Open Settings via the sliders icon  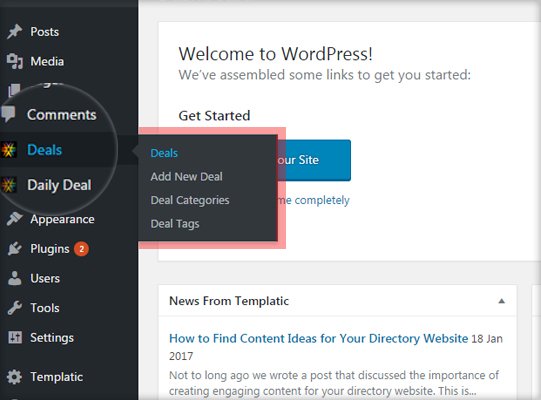15,338
